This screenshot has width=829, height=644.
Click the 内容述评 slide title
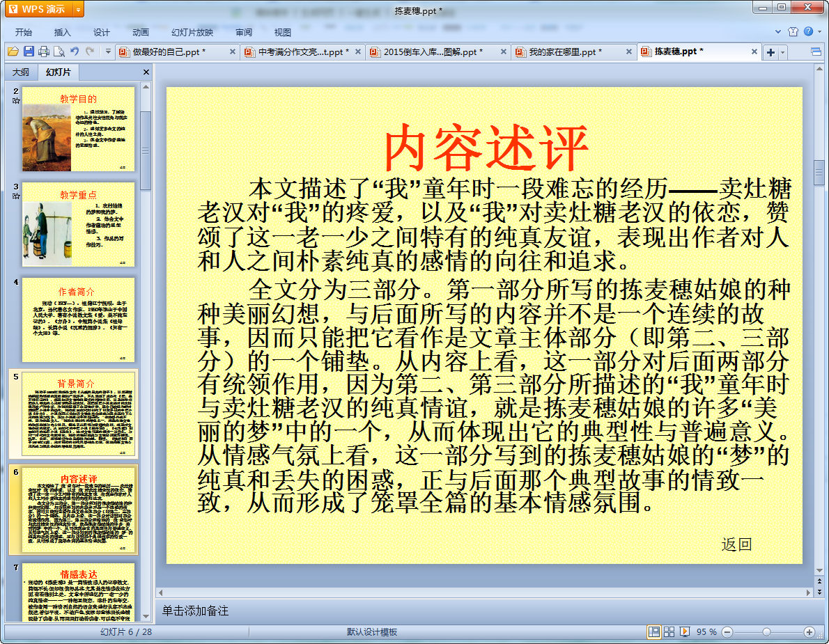coord(485,148)
